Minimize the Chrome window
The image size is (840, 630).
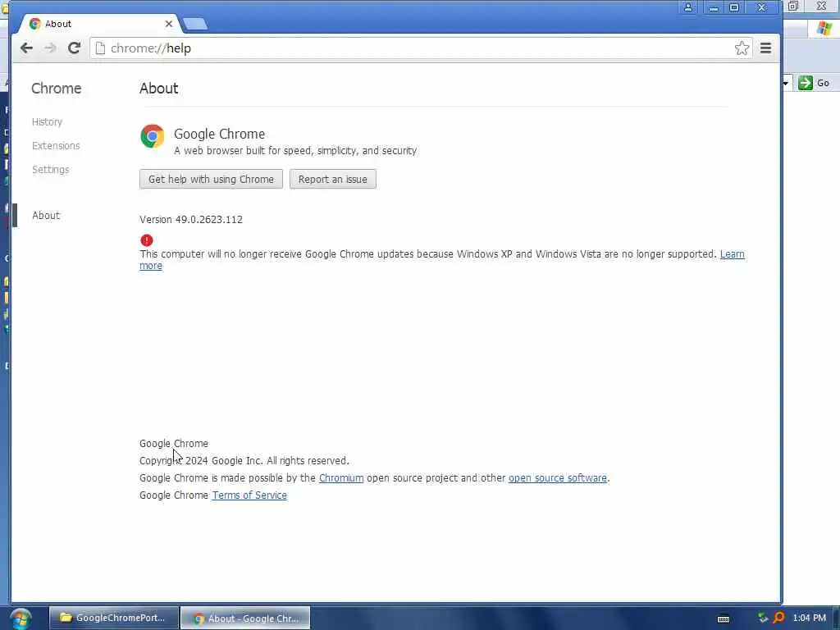(714, 7)
